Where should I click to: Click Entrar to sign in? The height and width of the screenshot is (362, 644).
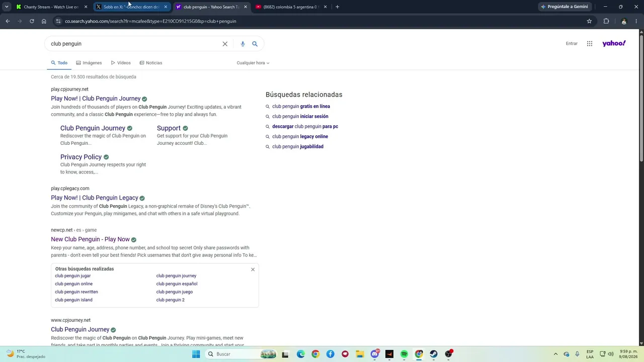(572, 44)
